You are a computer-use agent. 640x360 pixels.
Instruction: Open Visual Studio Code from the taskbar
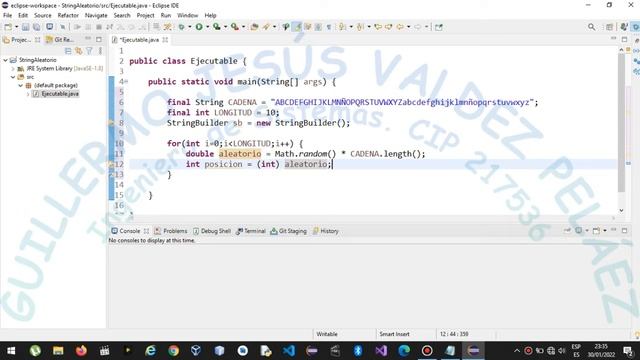(289, 351)
